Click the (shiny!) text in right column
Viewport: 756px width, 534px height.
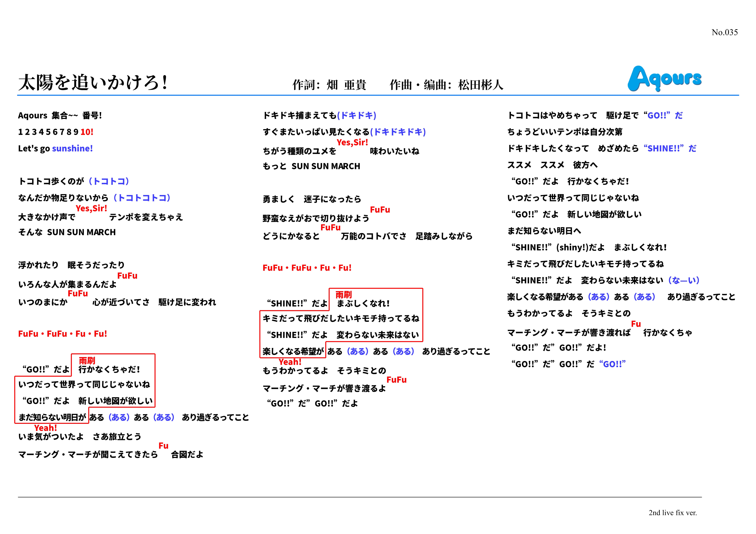572,247
